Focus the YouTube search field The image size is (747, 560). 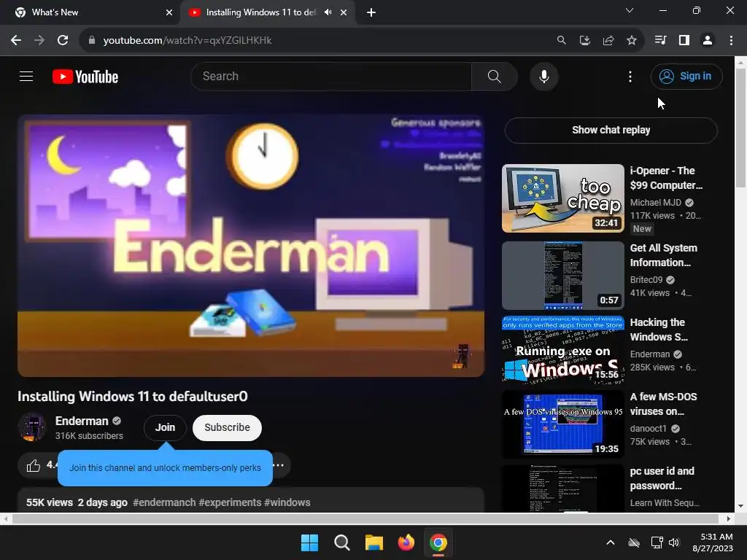coord(331,76)
